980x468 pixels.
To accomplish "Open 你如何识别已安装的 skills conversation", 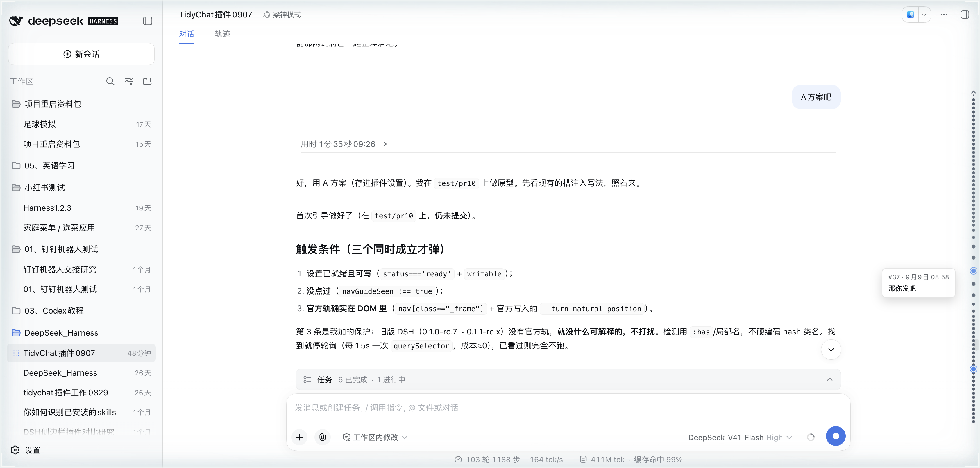I will coord(81,413).
